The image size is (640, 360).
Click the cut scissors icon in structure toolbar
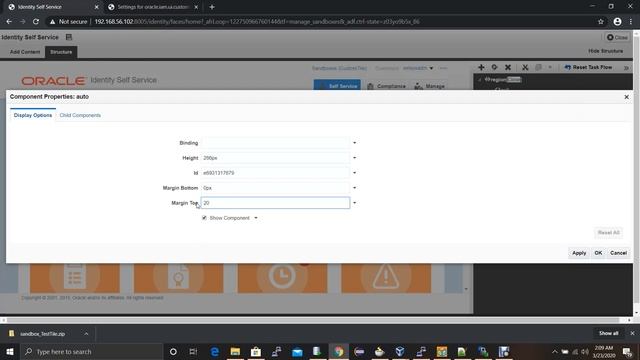coord(525,67)
